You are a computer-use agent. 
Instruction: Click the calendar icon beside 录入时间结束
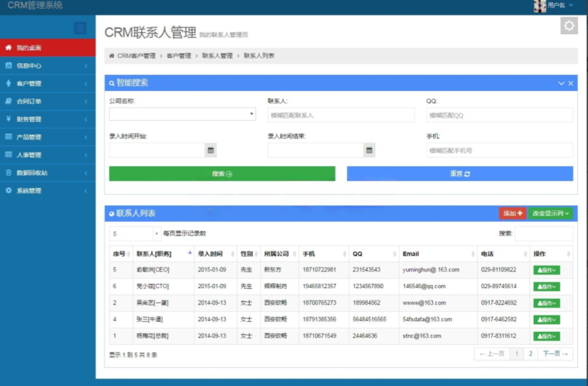point(368,150)
